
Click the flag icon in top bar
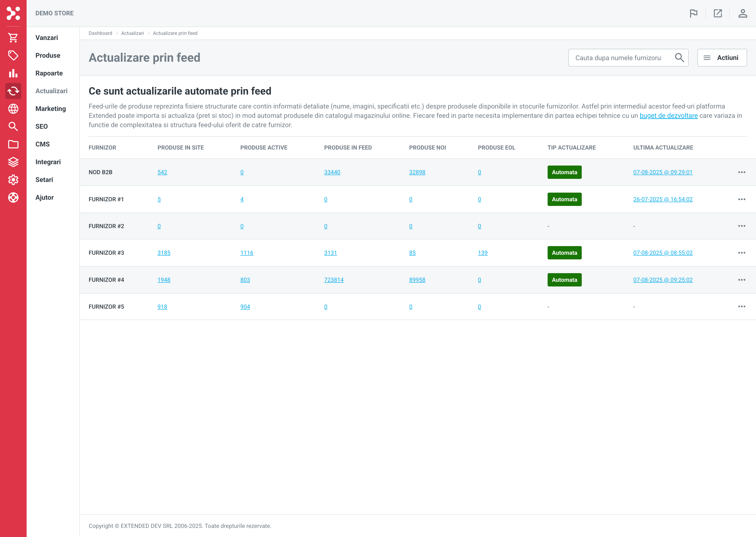click(693, 13)
